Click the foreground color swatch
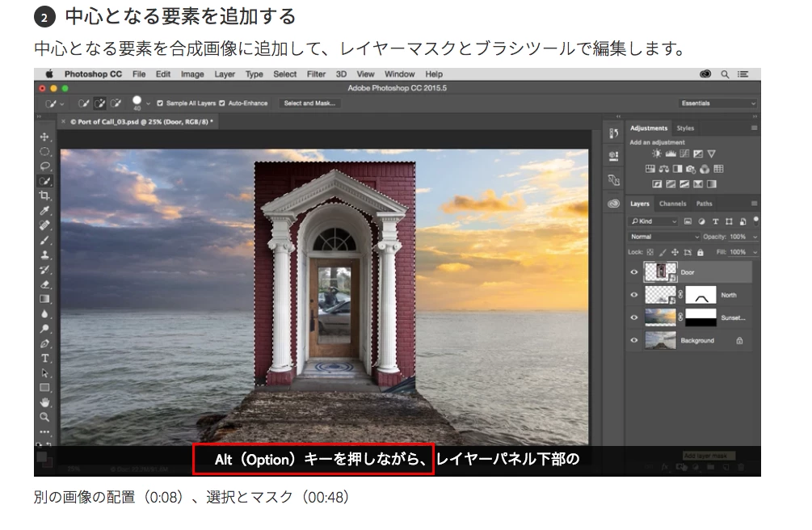 pos(41,457)
